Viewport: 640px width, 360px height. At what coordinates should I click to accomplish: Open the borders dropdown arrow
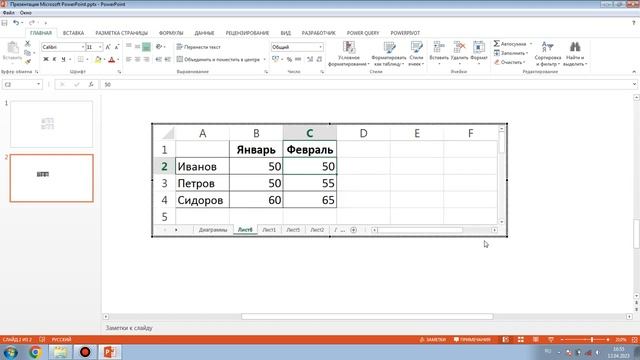point(87,60)
